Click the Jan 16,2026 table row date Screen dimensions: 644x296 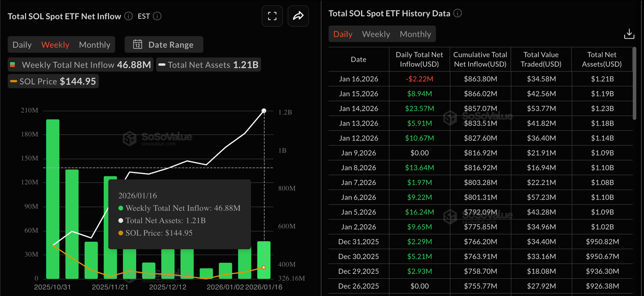[358, 79]
